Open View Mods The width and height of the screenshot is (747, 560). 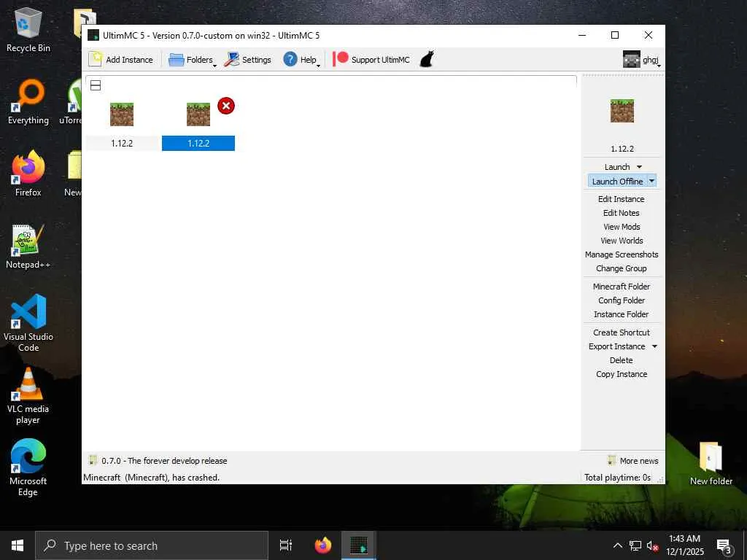click(622, 227)
